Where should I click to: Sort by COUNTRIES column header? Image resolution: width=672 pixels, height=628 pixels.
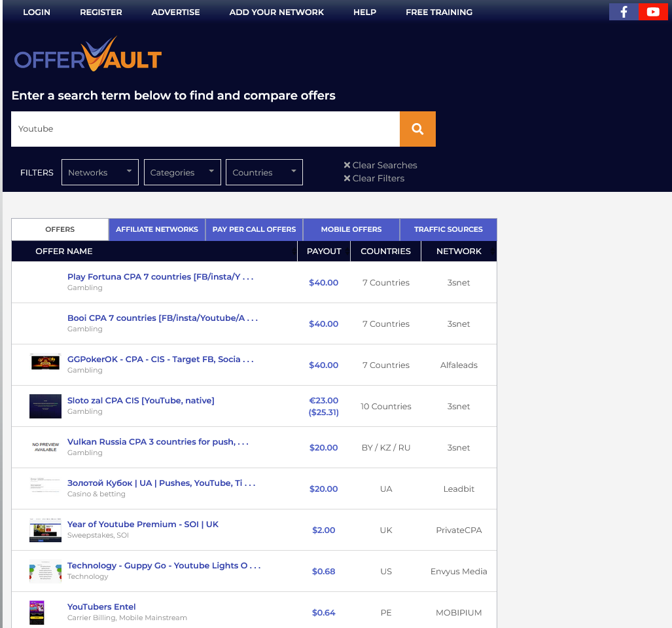pos(385,251)
